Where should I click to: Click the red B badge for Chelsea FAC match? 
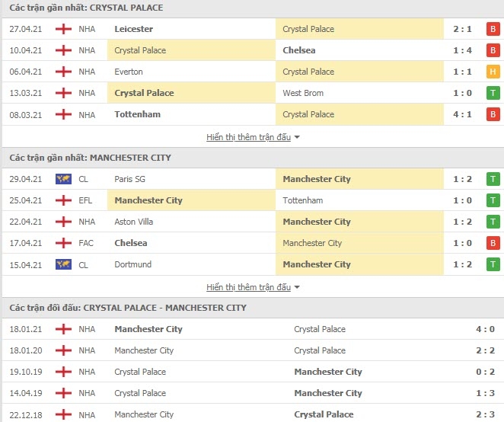click(493, 243)
